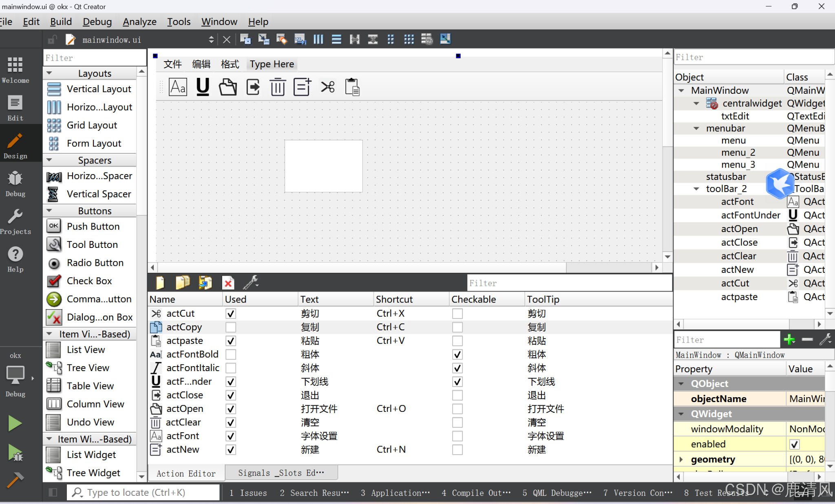The height and width of the screenshot is (504, 835).
Task: Click the trash clear icon in form toolbar
Action: coord(277,87)
